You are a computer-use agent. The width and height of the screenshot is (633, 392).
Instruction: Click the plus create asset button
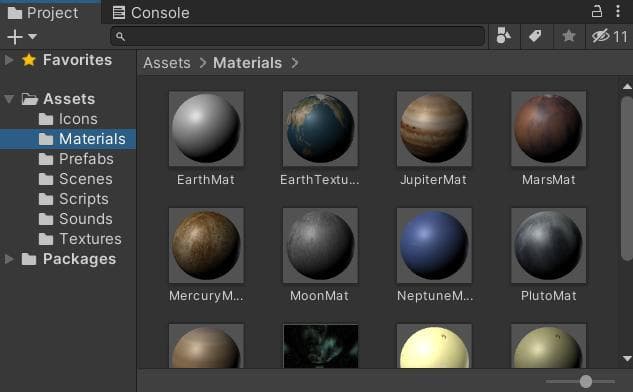(15, 37)
